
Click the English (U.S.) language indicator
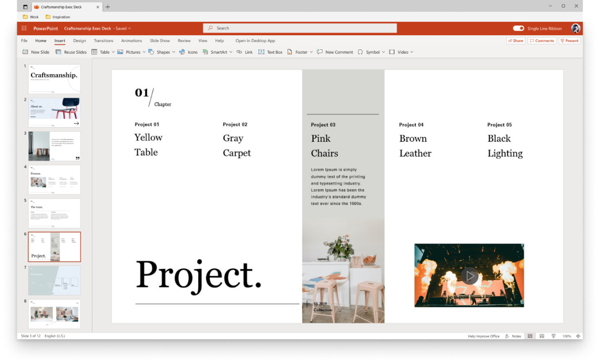pyautogui.click(x=55, y=336)
